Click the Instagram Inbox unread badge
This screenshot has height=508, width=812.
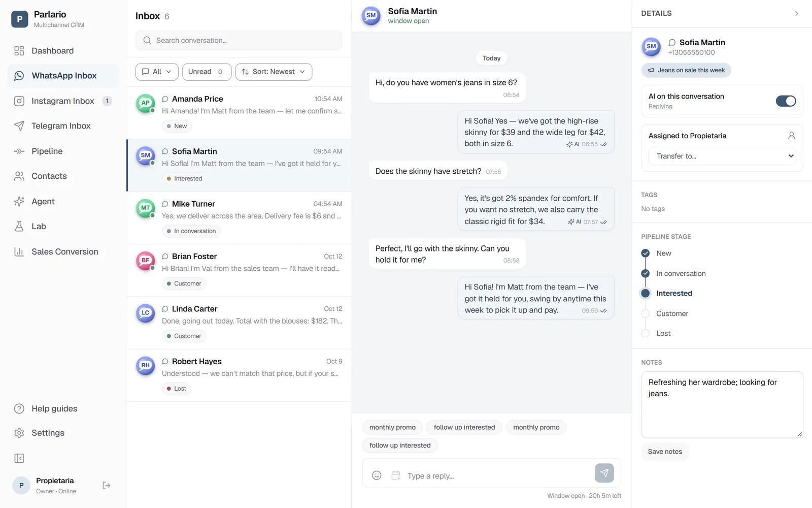tap(107, 101)
